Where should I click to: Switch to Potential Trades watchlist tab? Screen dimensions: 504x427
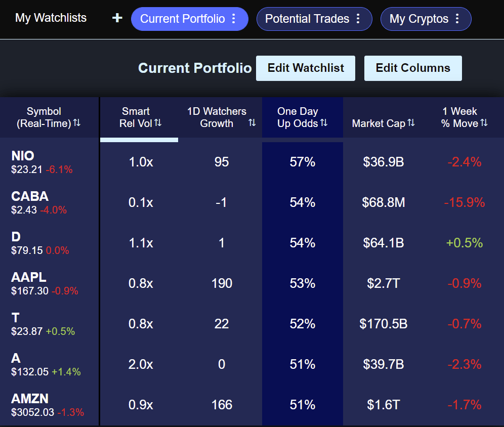pyautogui.click(x=307, y=19)
